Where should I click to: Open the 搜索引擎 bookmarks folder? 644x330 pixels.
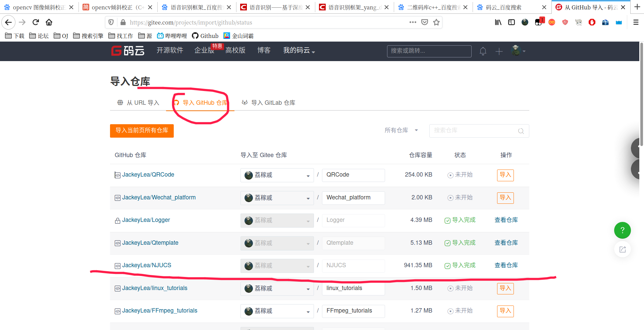[88, 36]
